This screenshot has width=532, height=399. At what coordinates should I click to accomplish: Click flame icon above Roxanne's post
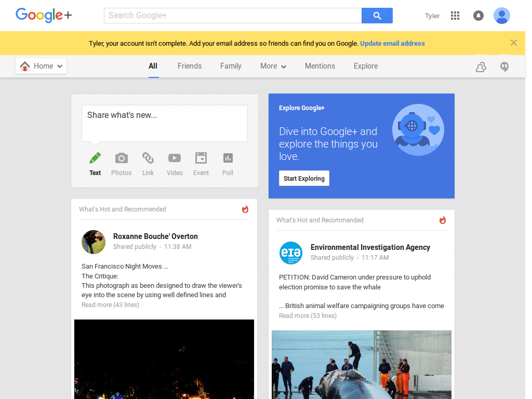[245, 209]
